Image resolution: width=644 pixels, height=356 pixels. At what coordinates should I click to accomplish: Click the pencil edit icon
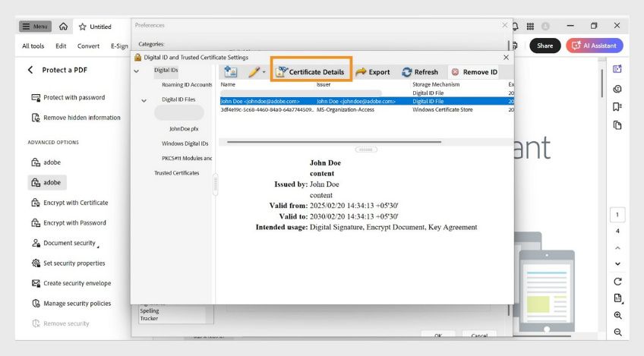pyautogui.click(x=254, y=72)
